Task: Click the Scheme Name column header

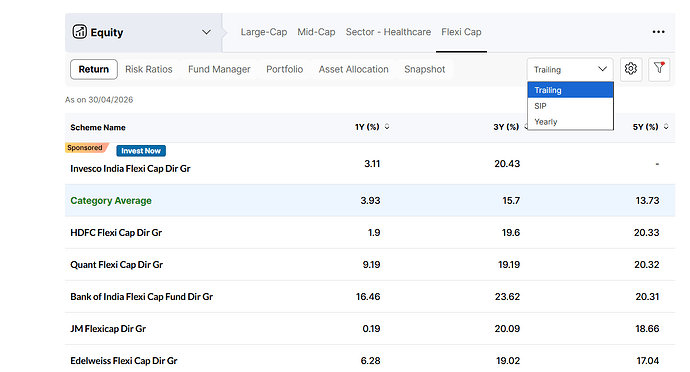Action: pos(98,127)
